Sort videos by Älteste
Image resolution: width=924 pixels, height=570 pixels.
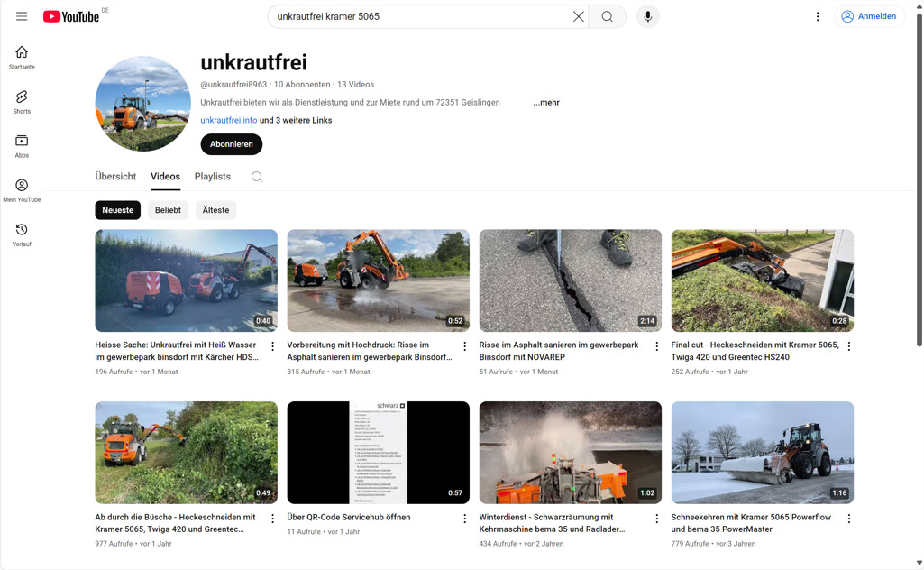pyautogui.click(x=215, y=209)
